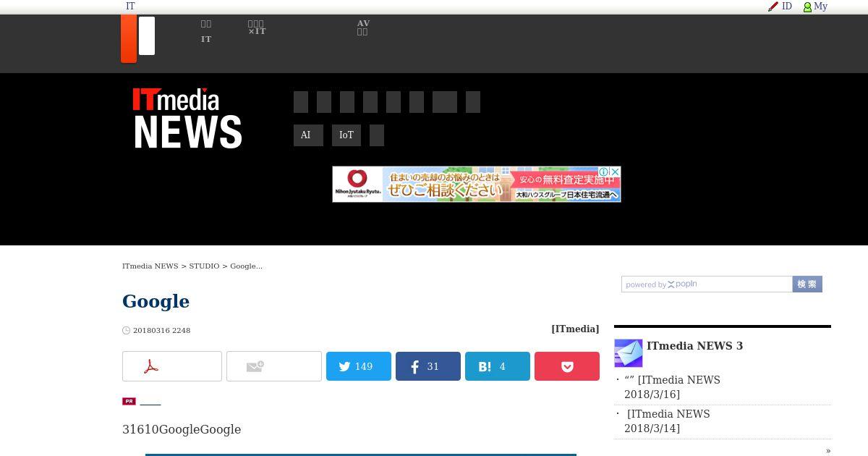
Task: Open the ×IT header menu item
Action: pos(257,28)
